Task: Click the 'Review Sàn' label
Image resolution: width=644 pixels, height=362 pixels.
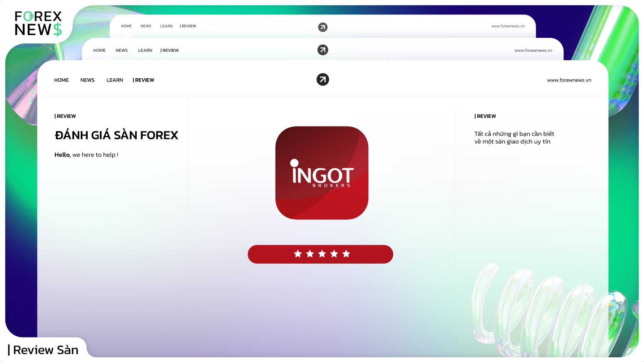Action: pyautogui.click(x=43, y=350)
